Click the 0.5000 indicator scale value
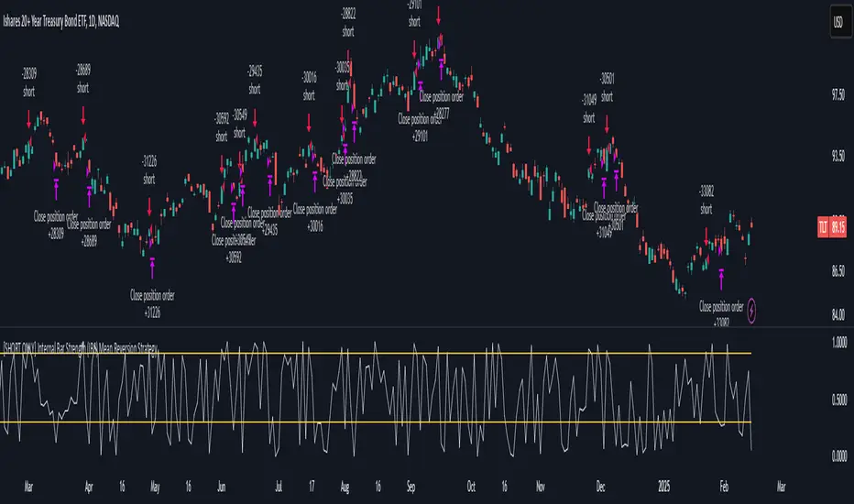 [839, 400]
